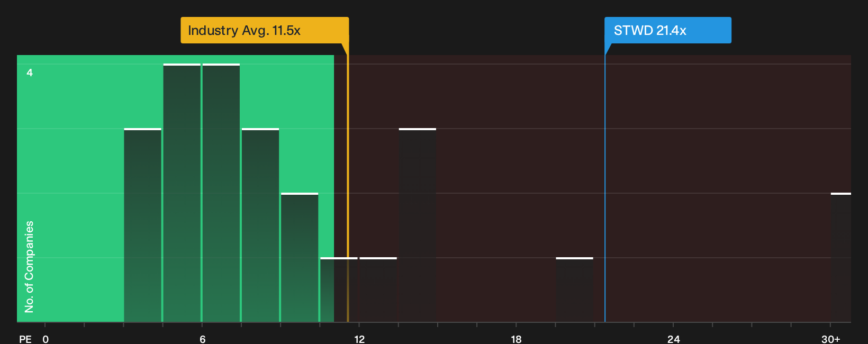Image resolution: width=868 pixels, height=344 pixels.
Task: Click the bar near PE 8
Action: pyautogui.click(x=260, y=225)
